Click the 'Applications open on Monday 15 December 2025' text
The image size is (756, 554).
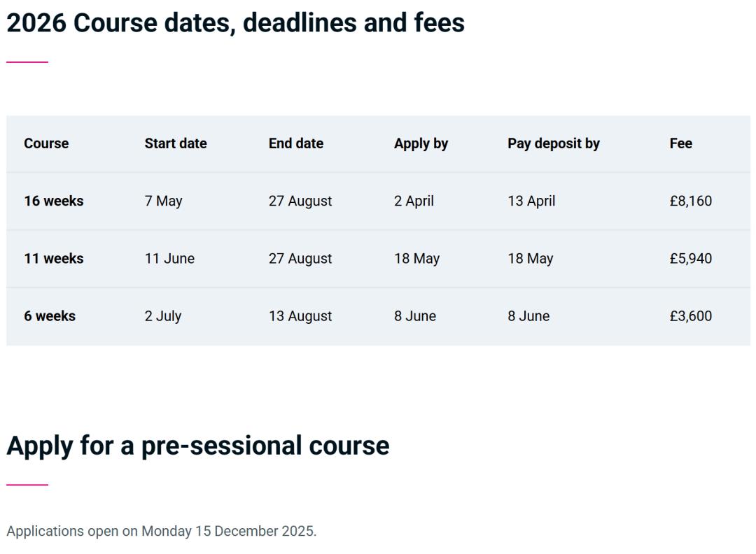coord(162,531)
